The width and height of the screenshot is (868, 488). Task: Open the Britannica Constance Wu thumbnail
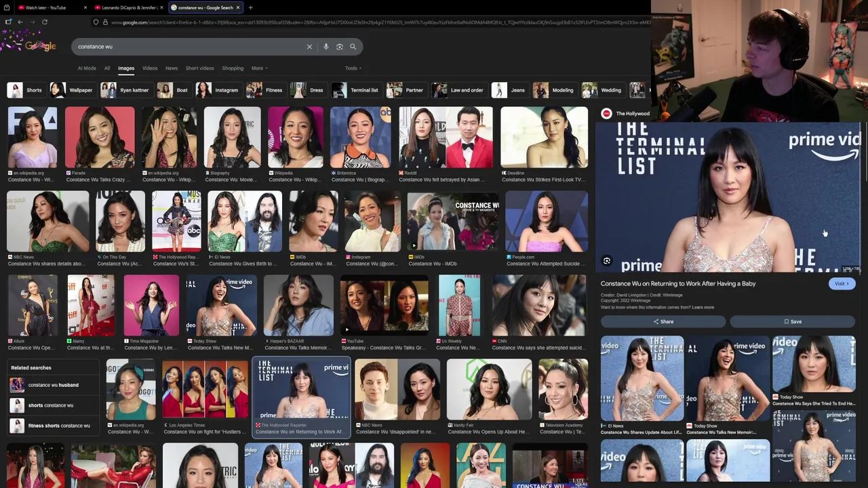click(360, 138)
